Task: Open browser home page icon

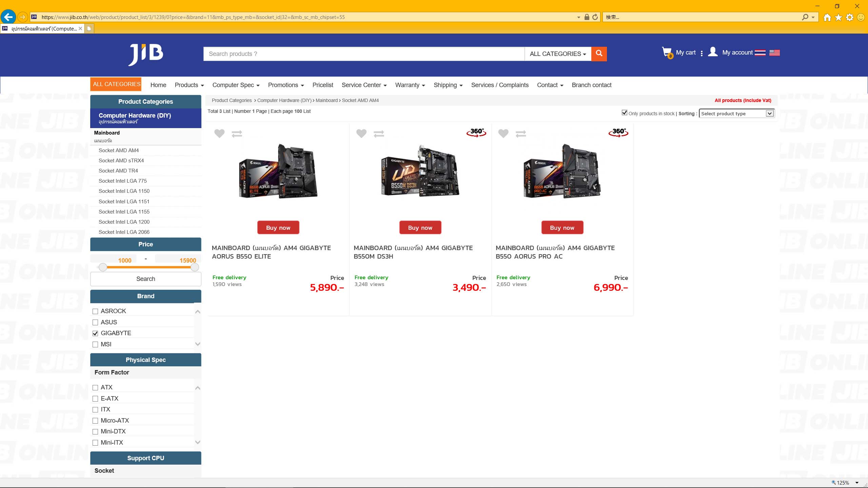Action: [x=827, y=17]
